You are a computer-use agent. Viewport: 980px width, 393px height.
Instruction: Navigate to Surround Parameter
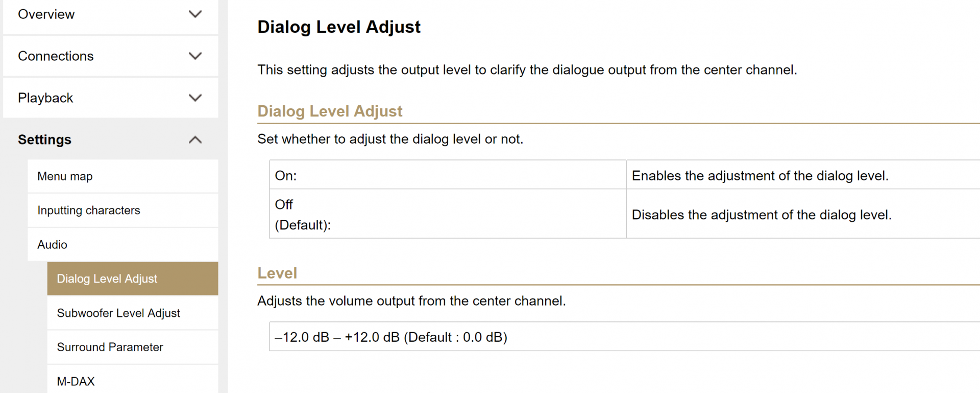tap(110, 348)
